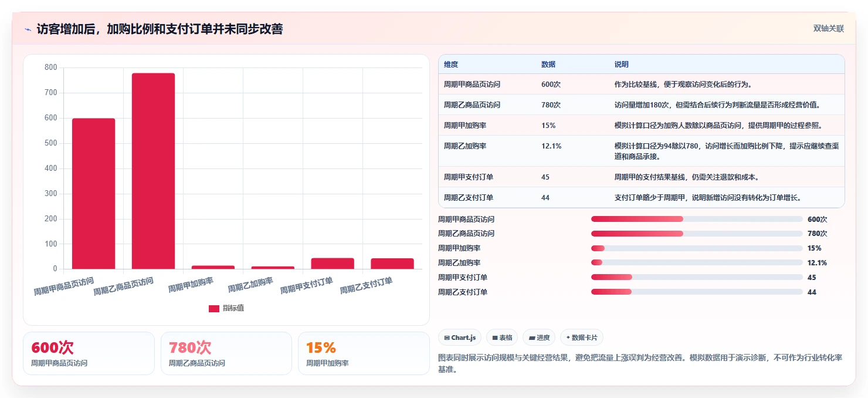
Task: Click the 周期乙加购率 progress bar
Action: tap(697, 262)
